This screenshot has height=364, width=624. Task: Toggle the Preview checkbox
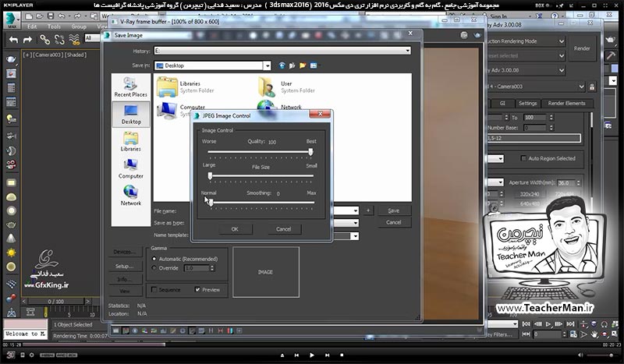tap(197, 290)
